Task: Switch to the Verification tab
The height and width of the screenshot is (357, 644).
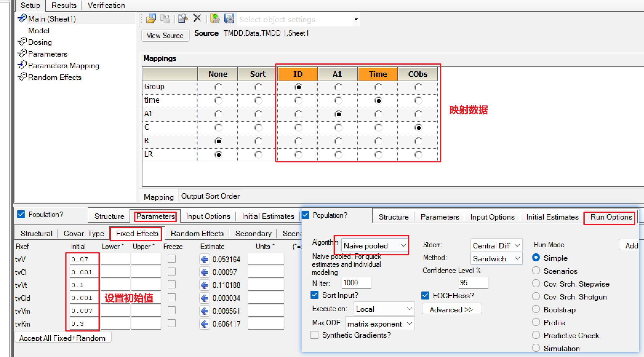Action: [x=106, y=6]
